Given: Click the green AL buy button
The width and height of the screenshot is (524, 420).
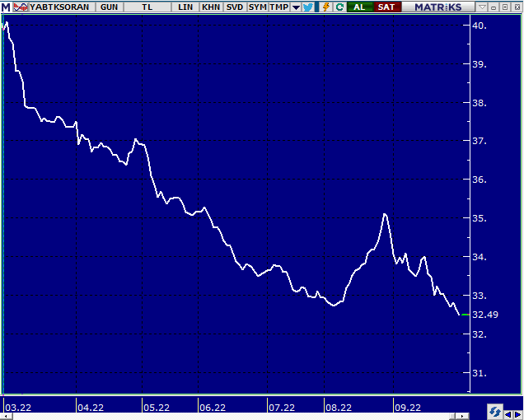Looking at the screenshot, I should pyautogui.click(x=359, y=7).
